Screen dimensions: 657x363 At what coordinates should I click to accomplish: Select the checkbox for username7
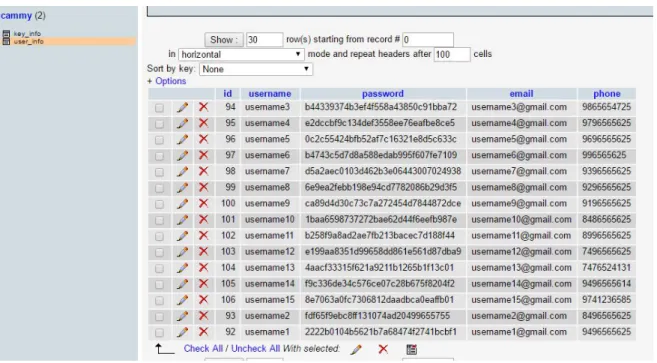click(x=159, y=172)
